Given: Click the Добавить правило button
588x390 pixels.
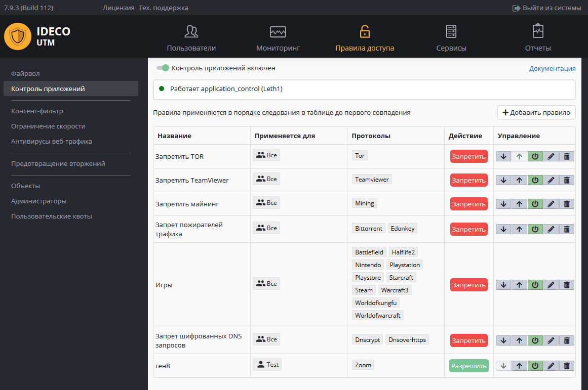Looking at the screenshot, I should [x=536, y=112].
